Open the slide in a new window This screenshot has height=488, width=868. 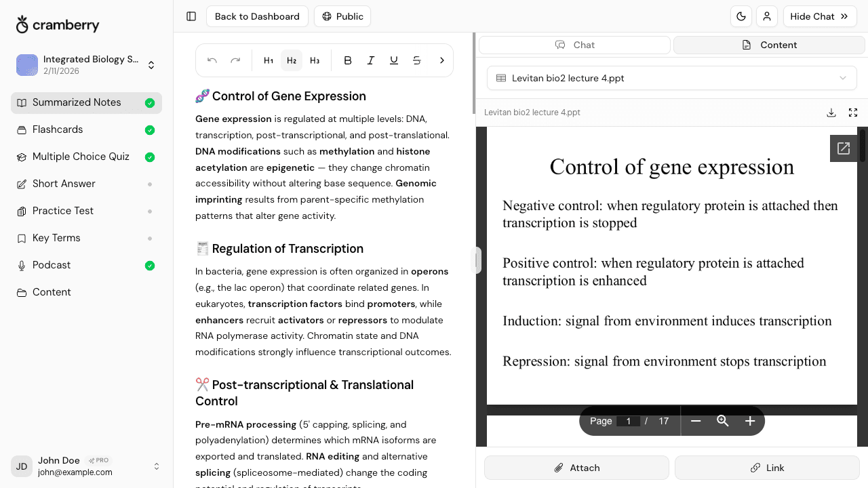[x=844, y=148]
